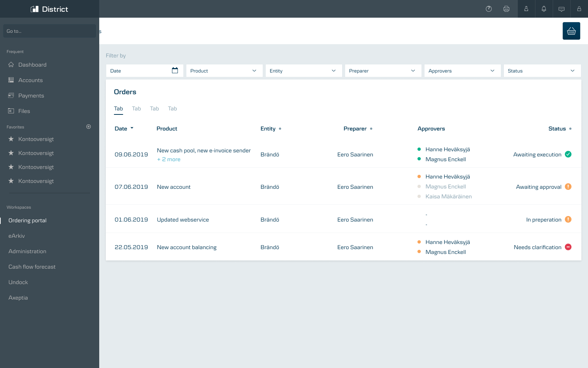
Task: Select Ordering portal workspace
Action: (28, 220)
